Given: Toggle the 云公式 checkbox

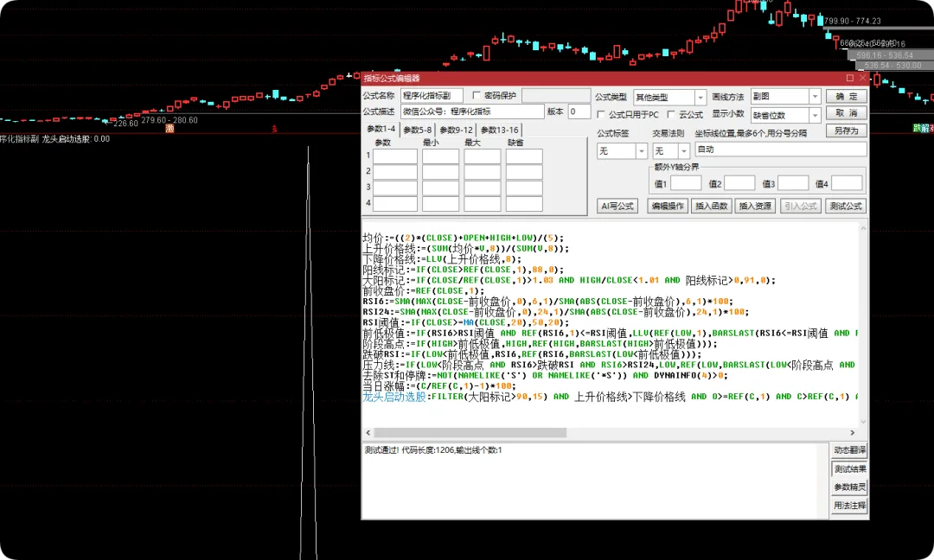Looking at the screenshot, I should point(671,114).
